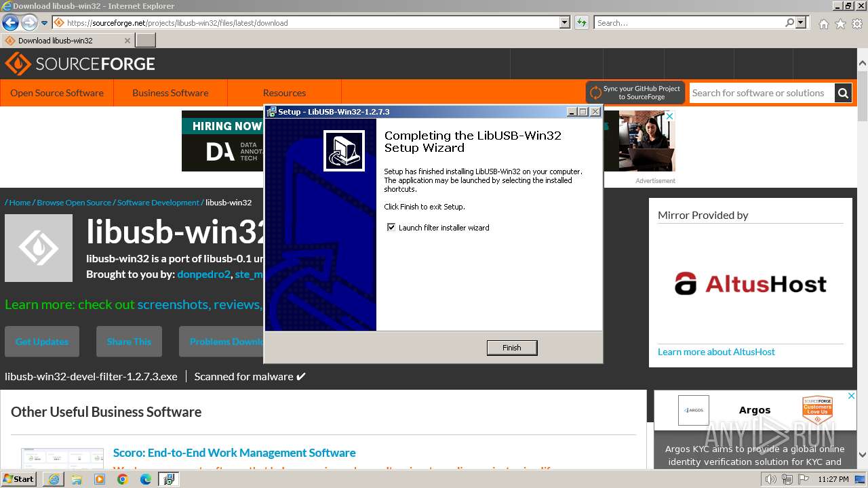Close the Download libusb-win32 tab
This screenshot has height=488, width=868.
click(x=127, y=41)
